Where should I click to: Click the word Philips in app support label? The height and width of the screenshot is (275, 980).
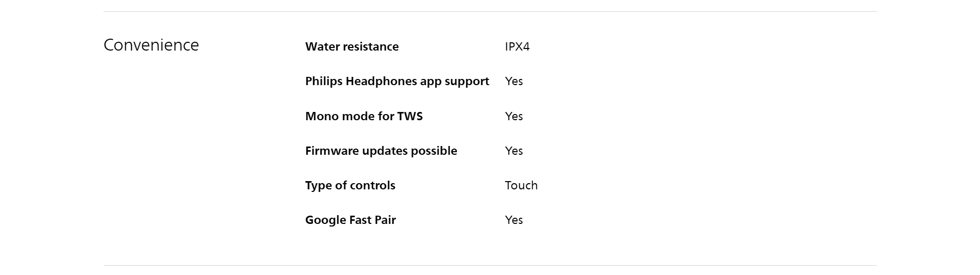click(x=323, y=81)
